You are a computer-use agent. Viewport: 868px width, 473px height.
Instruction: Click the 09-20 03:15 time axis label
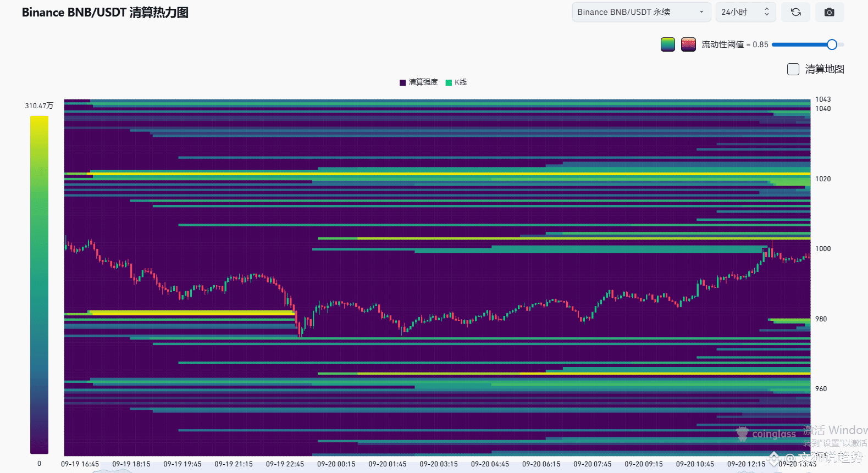pyautogui.click(x=439, y=464)
